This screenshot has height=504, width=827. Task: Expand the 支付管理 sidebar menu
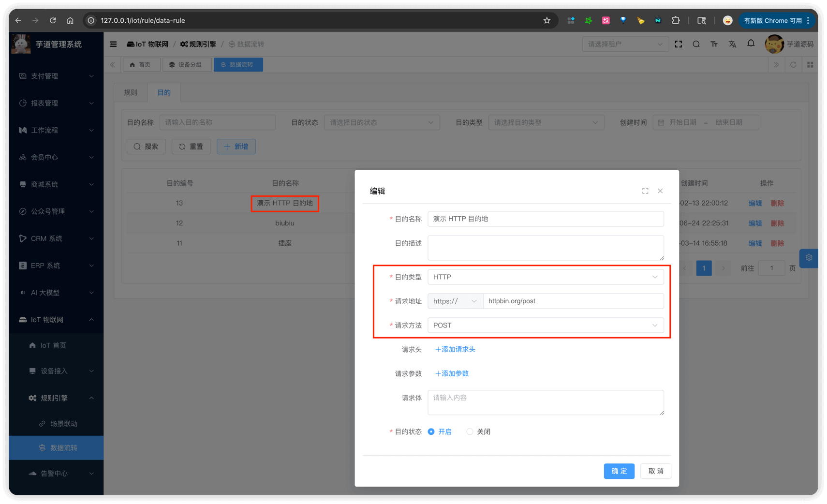click(56, 76)
